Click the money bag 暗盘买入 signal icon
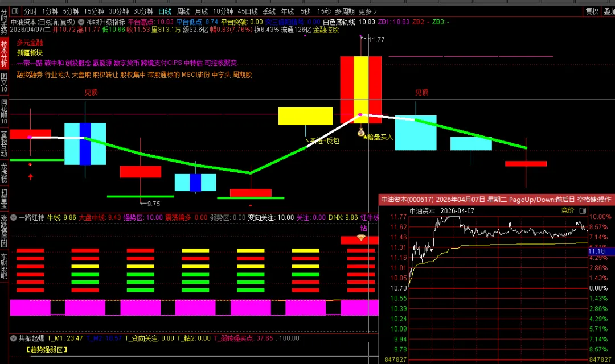Screen dimensions: 615x364 point(361,132)
